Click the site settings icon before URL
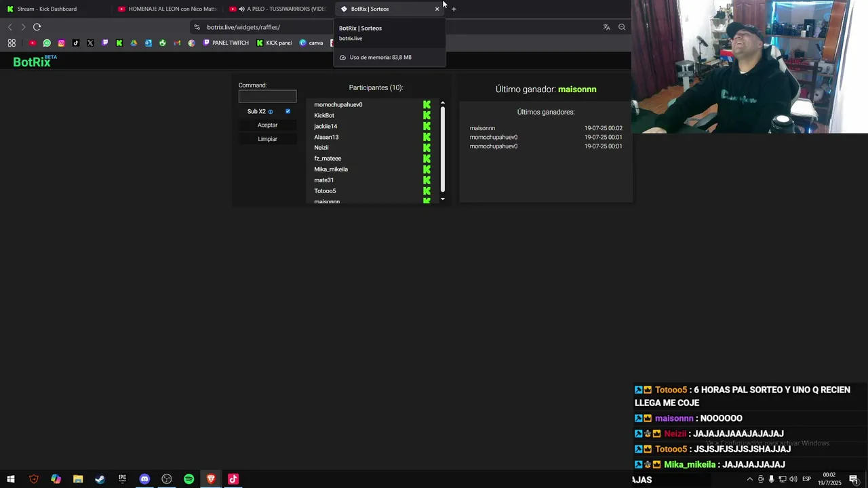This screenshot has width=868, height=488. pos(197,27)
